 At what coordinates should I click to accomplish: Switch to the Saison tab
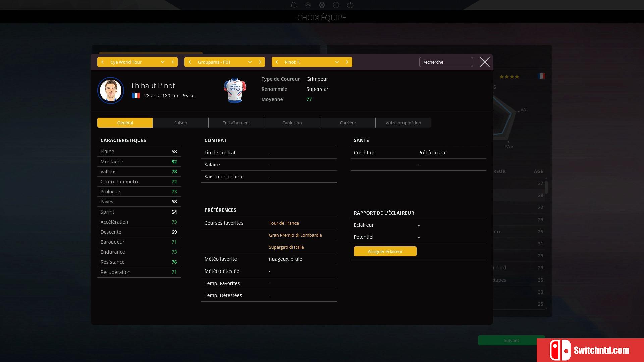[x=181, y=123]
